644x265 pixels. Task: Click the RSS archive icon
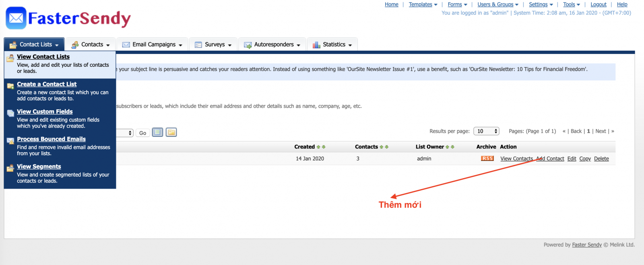point(487,158)
